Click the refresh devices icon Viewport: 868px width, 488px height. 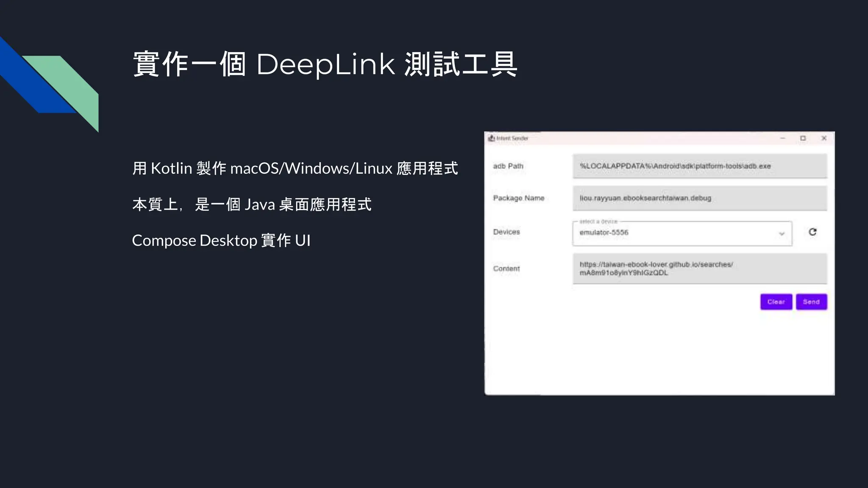click(x=812, y=232)
